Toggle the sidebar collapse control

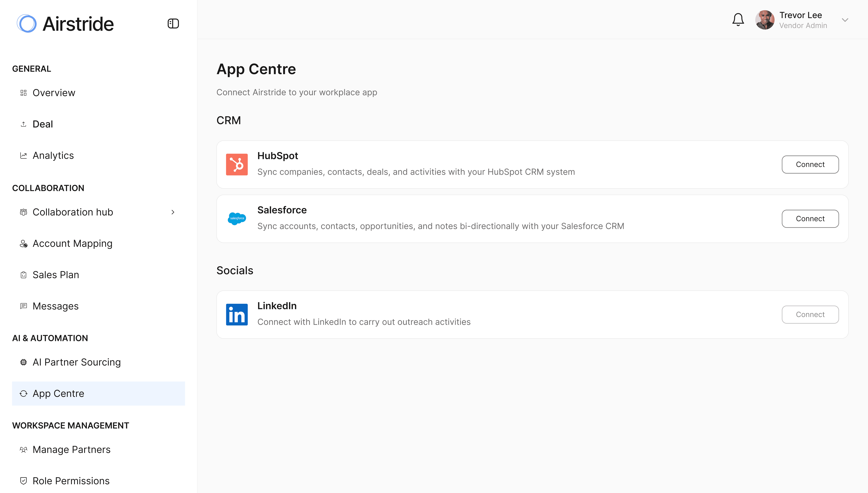click(173, 23)
